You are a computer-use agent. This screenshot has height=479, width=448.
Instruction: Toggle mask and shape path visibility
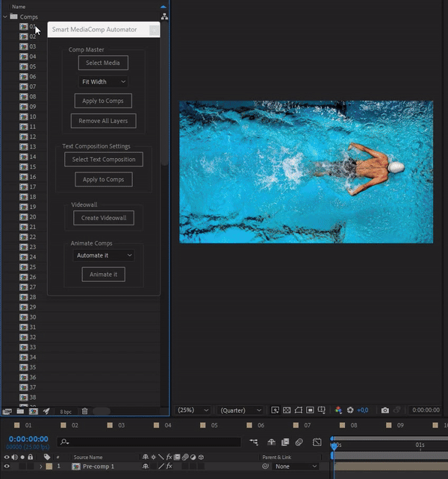(299, 410)
